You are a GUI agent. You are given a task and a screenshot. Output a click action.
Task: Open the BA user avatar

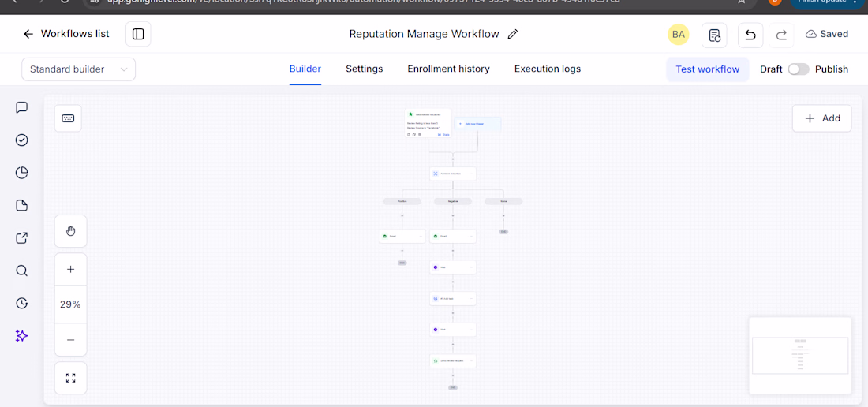point(678,34)
